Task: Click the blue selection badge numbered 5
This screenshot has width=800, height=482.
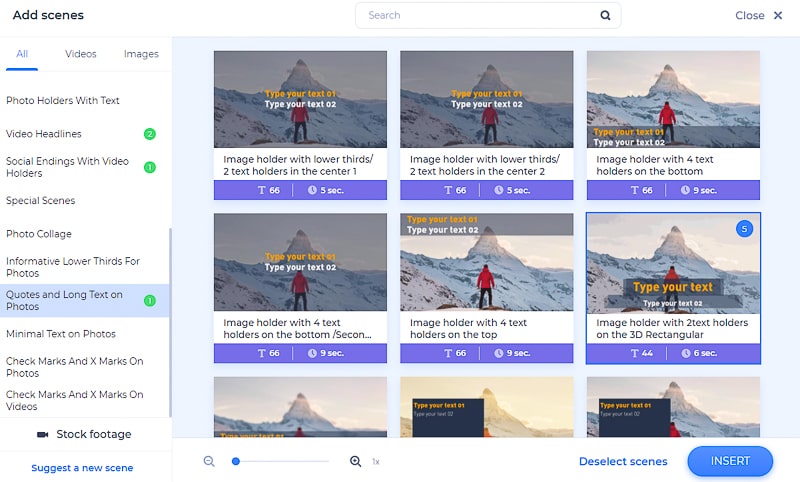Action: [x=744, y=229]
